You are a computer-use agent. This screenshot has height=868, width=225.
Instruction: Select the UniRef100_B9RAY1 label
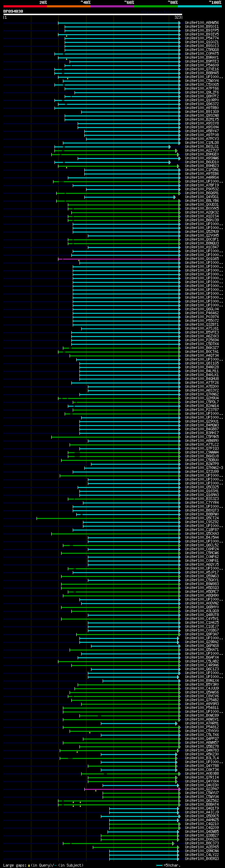(x=202, y=58)
